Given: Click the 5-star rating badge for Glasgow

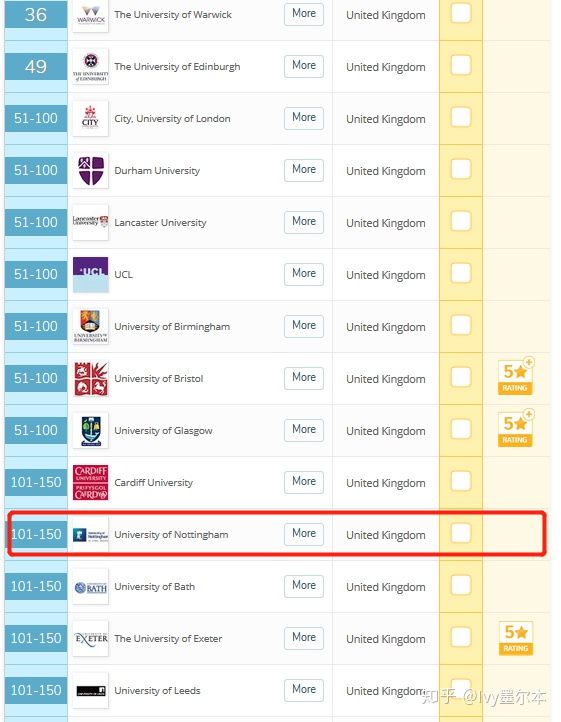Looking at the screenshot, I should pos(515,428).
